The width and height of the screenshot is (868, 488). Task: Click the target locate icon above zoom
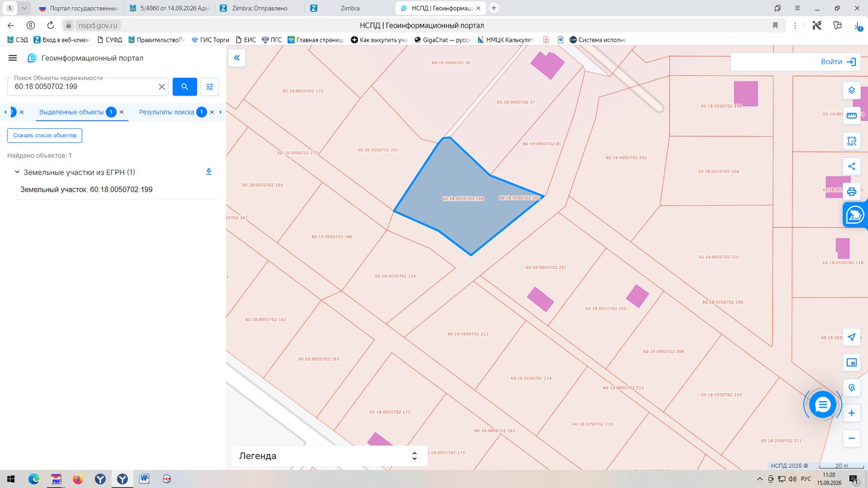[852, 388]
